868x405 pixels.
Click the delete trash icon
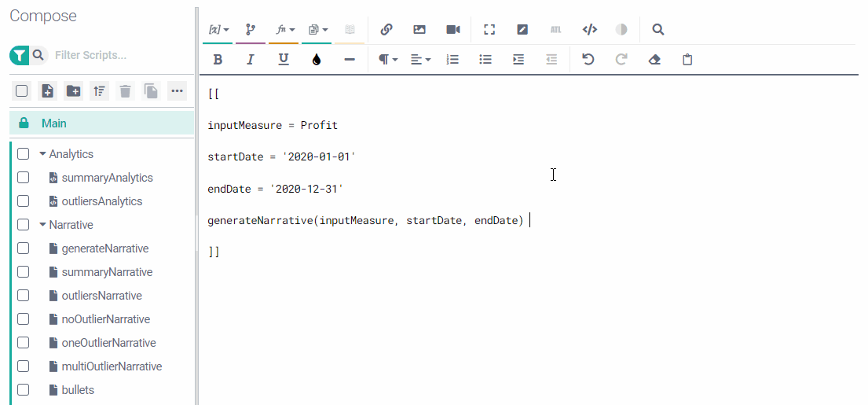(x=125, y=91)
